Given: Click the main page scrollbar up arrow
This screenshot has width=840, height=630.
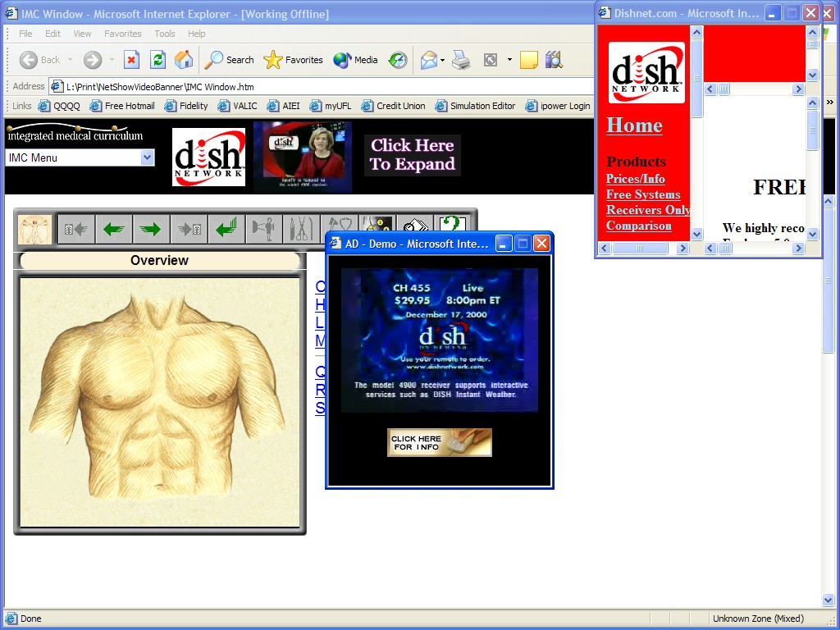Looking at the screenshot, I should (829, 202).
